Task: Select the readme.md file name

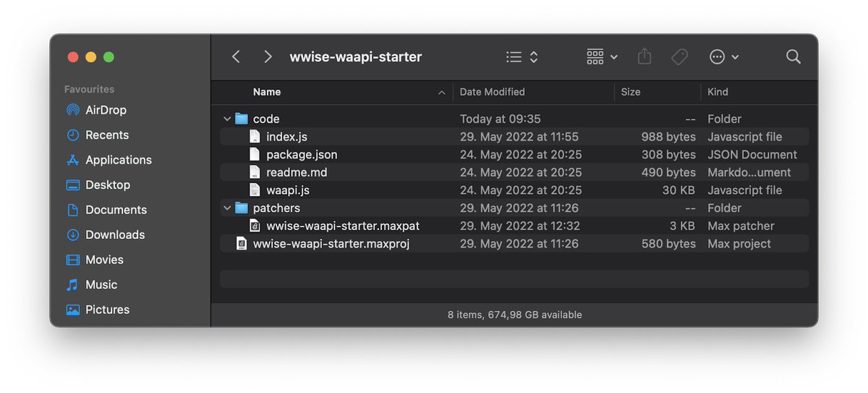Action: pos(297,172)
